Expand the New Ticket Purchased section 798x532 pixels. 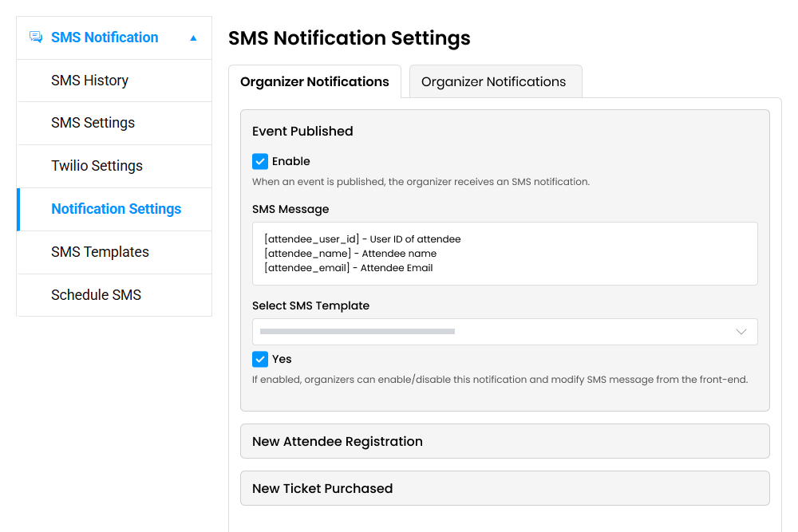click(504, 488)
